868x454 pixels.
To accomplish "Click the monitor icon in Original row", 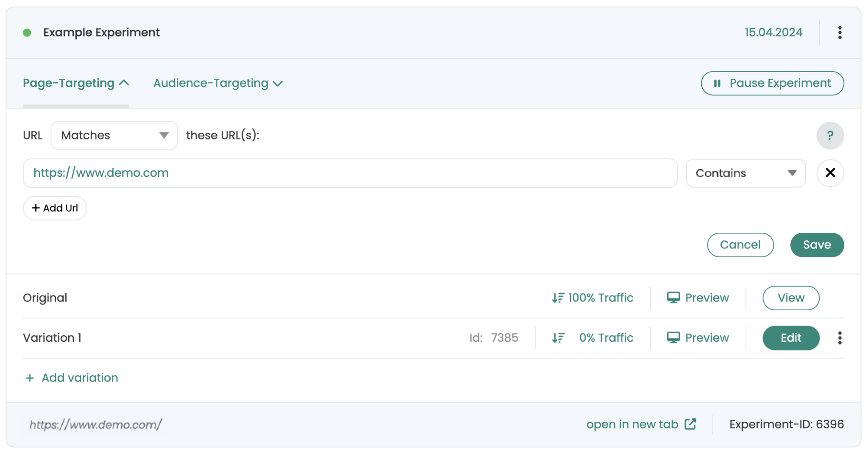I will 673,298.
